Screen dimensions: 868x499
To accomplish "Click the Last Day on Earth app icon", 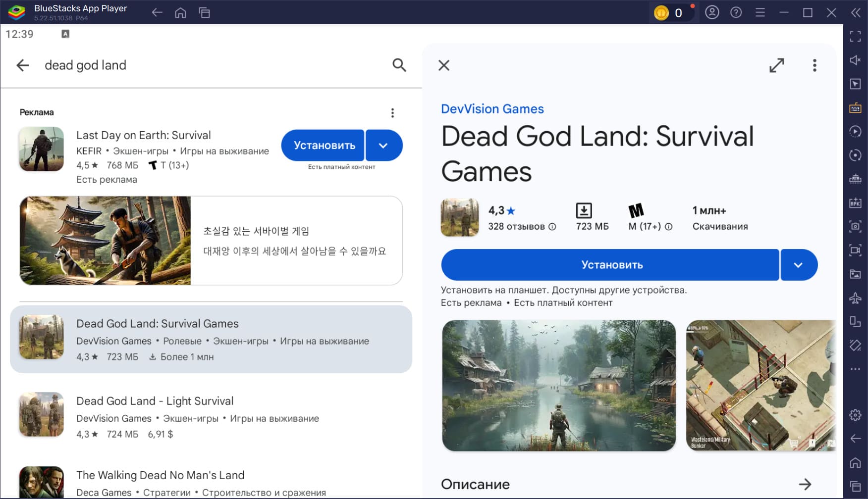I will (x=42, y=149).
